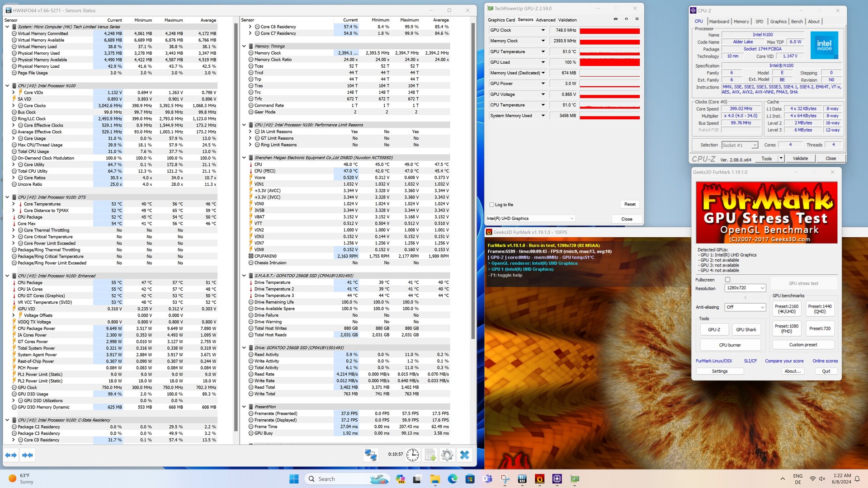Open Memory tab in CPU-Z
This screenshot has width=868, height=488.
click(x=741, y=21)
